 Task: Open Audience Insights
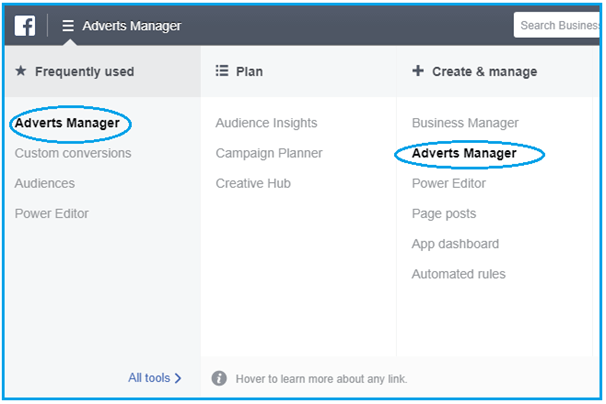pyautogui.click(x=266, y=123)
